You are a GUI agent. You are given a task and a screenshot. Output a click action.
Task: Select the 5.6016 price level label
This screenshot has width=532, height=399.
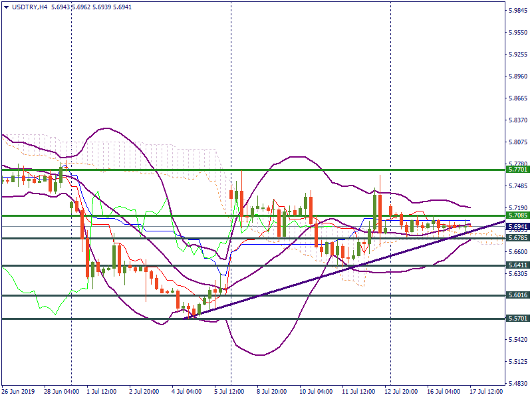[517, 295]
